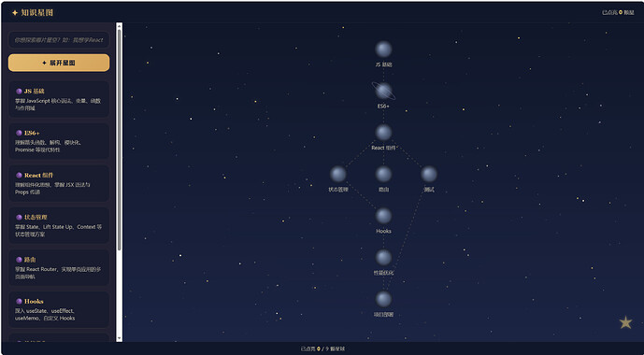
Task: Open the 项目部署 planet at the bottom
Action: click(x=383, y=299)
